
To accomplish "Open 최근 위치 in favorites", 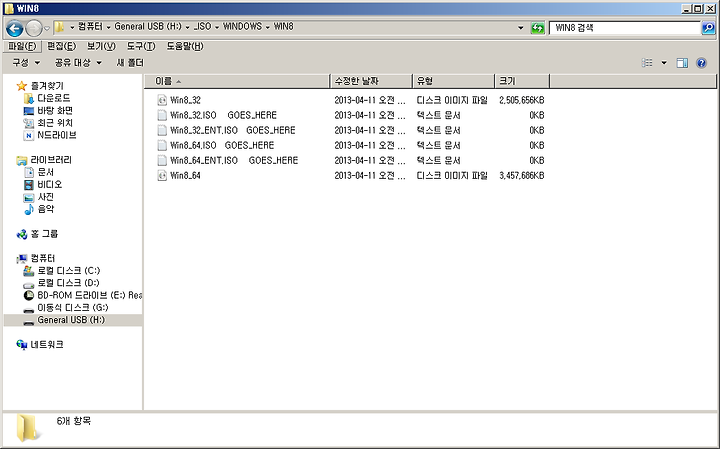I will (55, 123).
